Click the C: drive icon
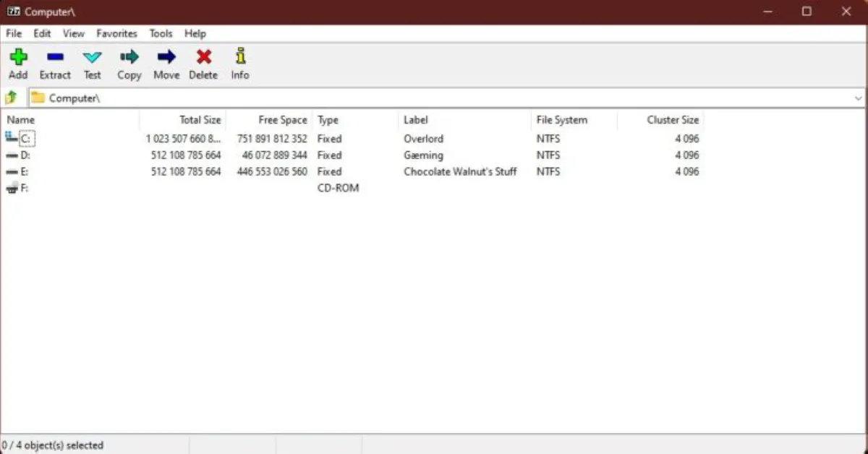868x454 pixels. [x=12, y=137]
